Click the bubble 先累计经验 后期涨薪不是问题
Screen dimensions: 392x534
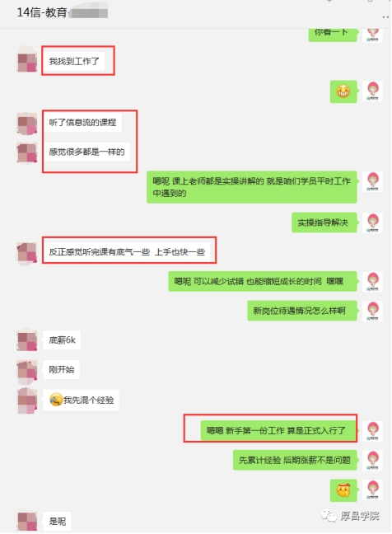tap(295, 460)
